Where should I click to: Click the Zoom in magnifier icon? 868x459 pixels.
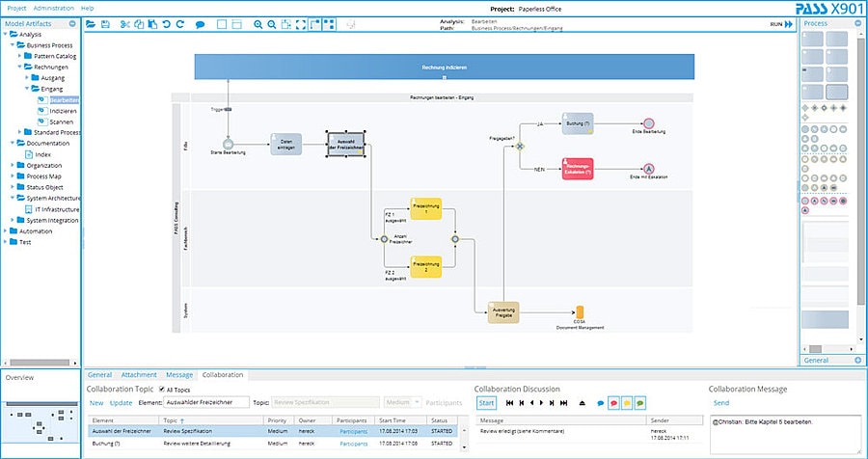click(x=258, y=23)
